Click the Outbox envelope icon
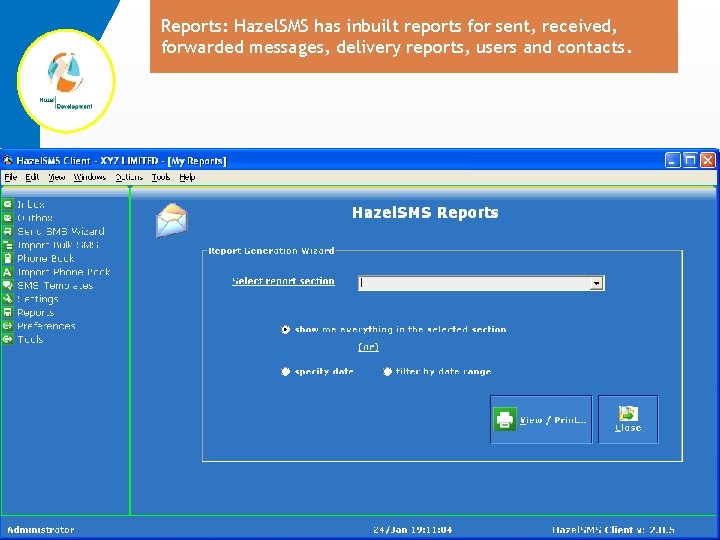The image size is (720, 540). click(8, 218)
